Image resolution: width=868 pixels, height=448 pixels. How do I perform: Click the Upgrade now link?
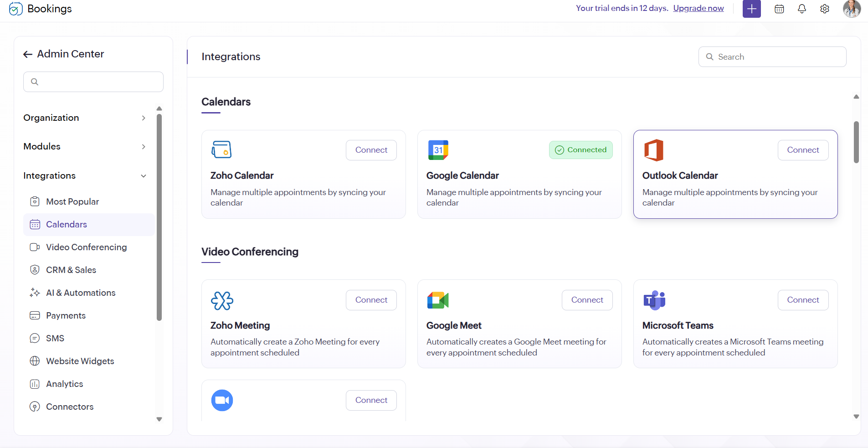[699, 8]
